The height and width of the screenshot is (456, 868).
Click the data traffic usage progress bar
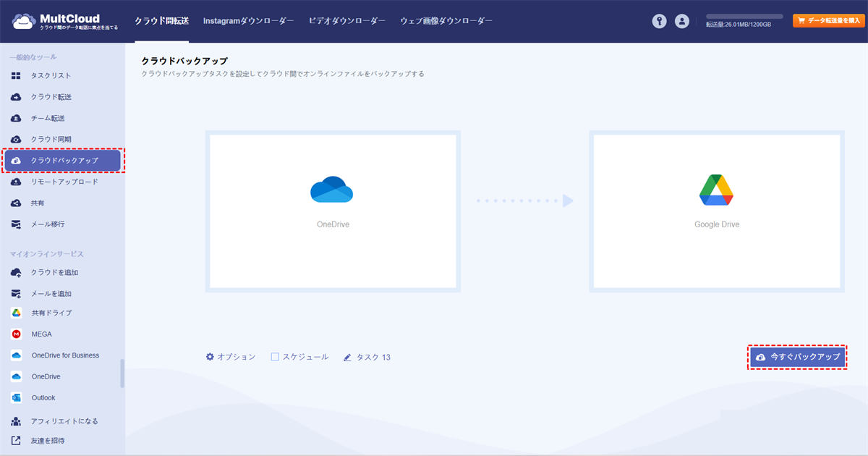tap(744, 16)
